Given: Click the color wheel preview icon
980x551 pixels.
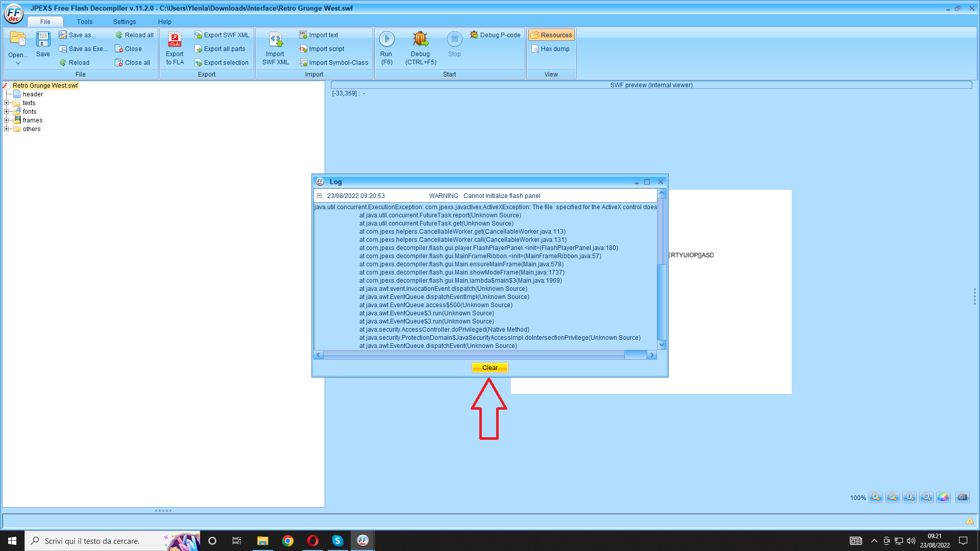Looking at the screenshot, I should pos(943,497).
